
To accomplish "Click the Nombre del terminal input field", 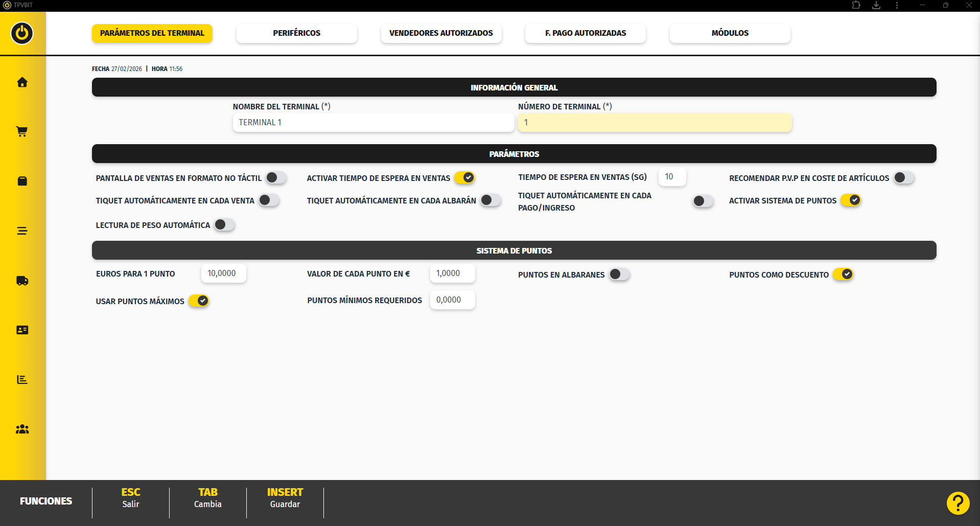I will (x=373, y=123).
